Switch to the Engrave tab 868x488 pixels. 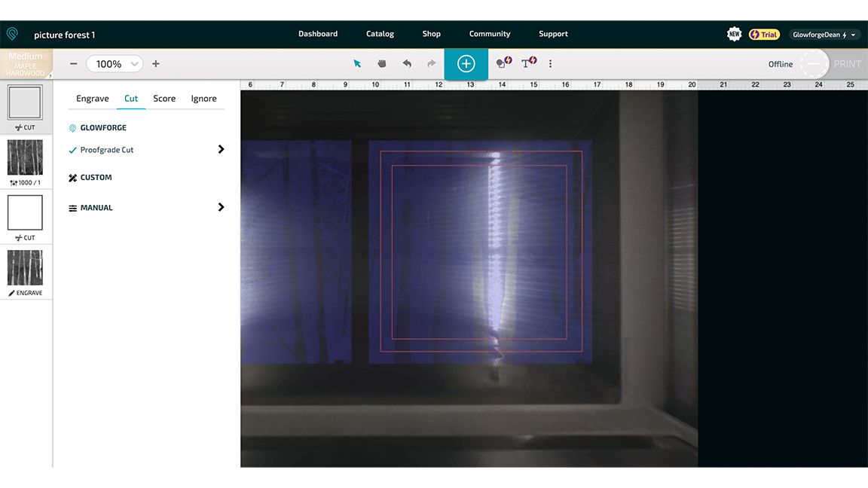click(93, 99)
